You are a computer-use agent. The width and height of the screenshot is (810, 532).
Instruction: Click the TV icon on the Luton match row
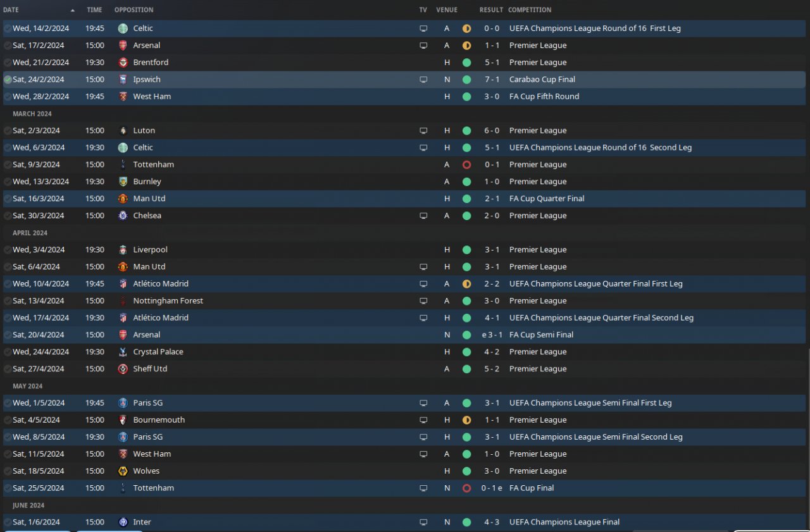coord(423,131)
